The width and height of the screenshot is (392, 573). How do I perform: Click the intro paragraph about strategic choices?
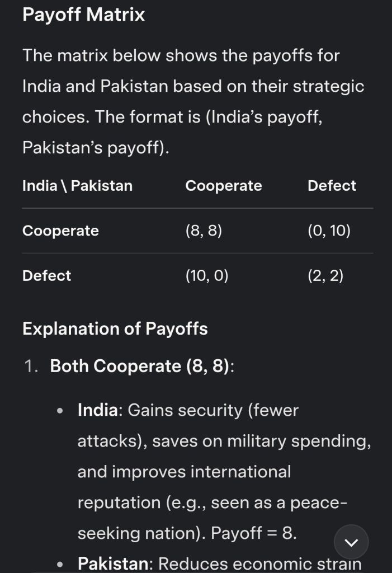point(193,101)
